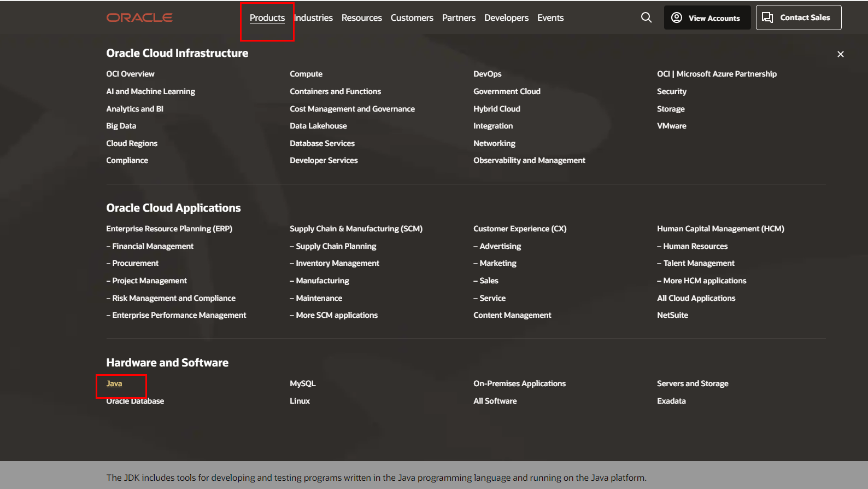Open Hybrid Cloud link

(x=497, y=109)
